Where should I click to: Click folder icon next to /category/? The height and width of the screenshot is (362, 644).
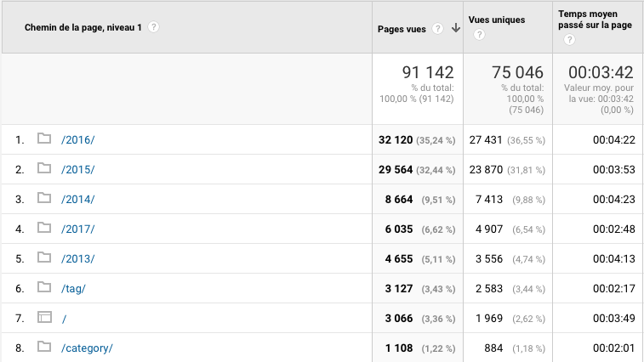pyautogui.click(x=44, y=348)
